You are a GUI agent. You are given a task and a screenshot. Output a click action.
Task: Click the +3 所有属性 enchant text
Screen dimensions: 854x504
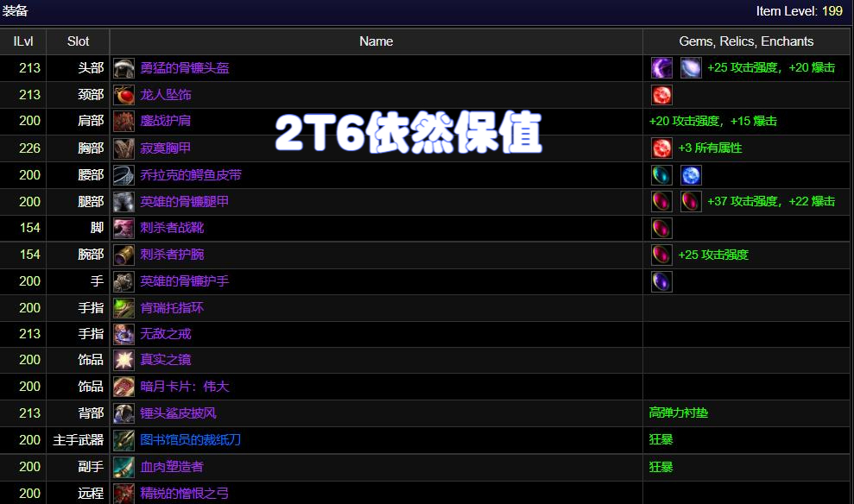click(710, 148)
